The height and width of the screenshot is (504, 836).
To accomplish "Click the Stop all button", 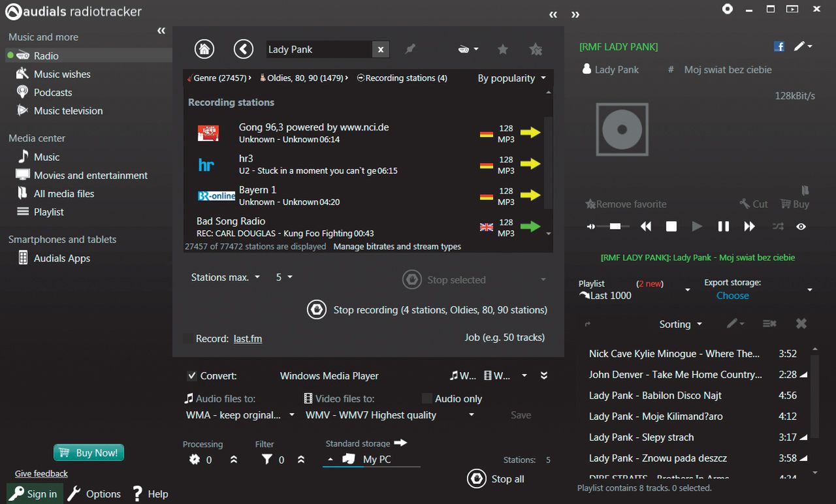I will [x=496, y=479].
